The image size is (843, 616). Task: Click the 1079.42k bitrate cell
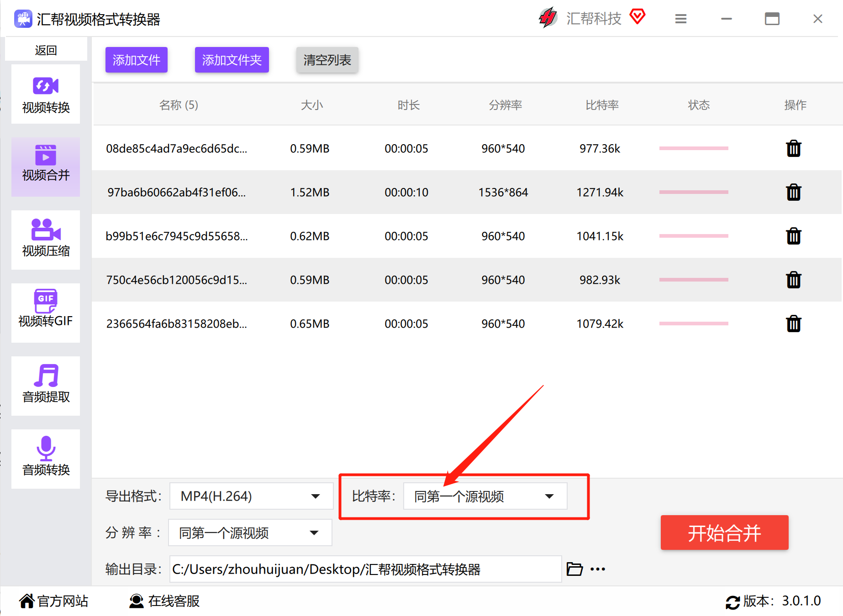click(600, 324)
